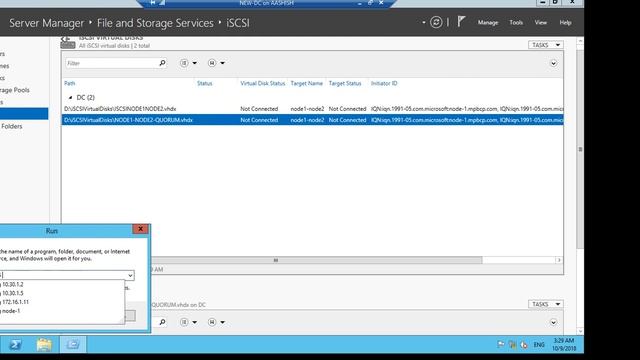This screenshot has width=640, height=360.
Task: Click the speaker icon in the system tray
Action: 524,345
